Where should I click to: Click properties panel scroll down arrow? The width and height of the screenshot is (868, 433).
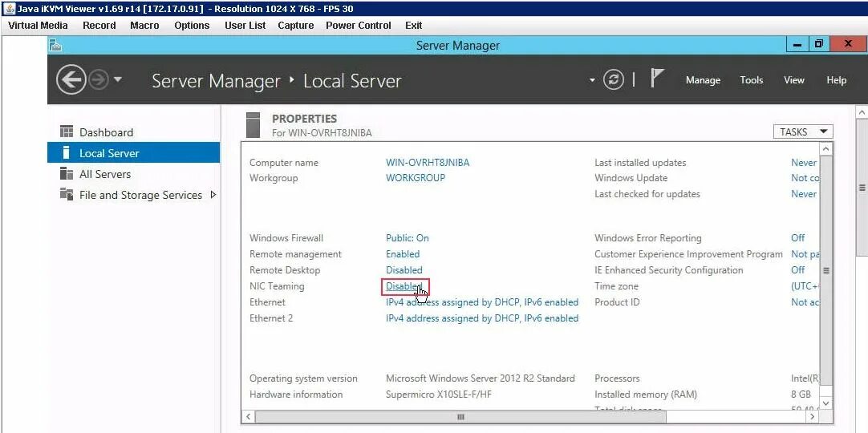click(826, 403)
